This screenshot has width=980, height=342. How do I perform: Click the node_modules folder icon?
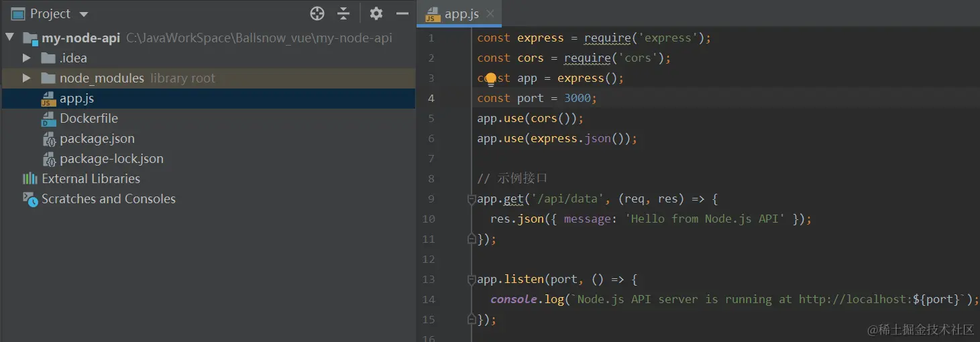(48, 78)
